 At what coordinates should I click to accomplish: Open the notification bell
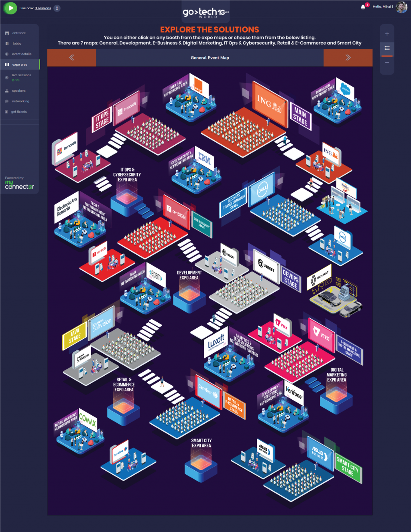[363, 7]
